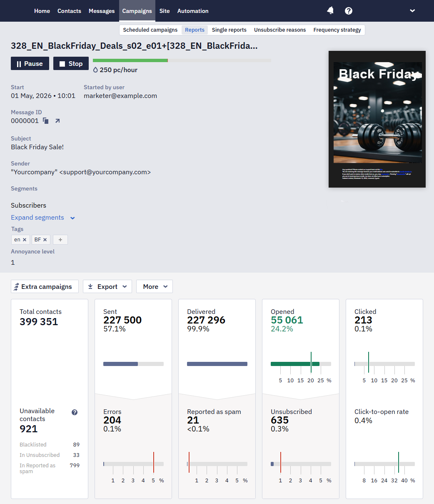This screenshot has width=434, height=504.
Task: Click the In Reported as spam value 799
Action: (x=75, y=466)
